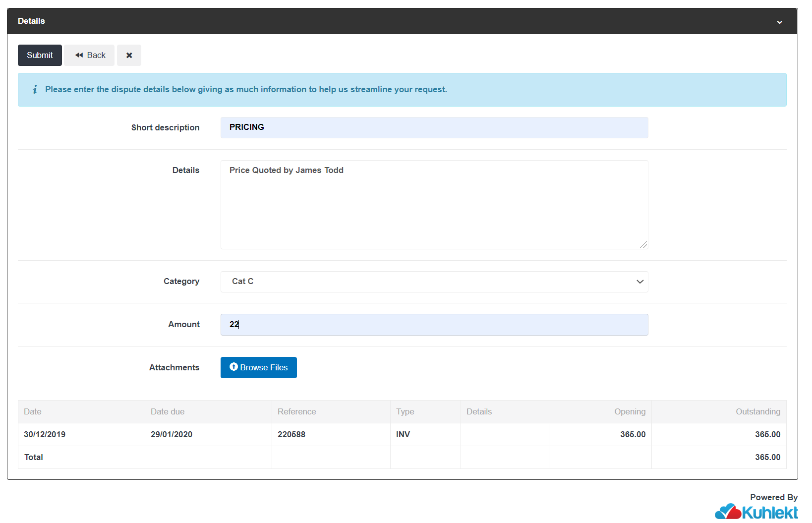The image size is (812, 523).
Task: Click the Submit button
Action: pyautogui.click(x=40, y=55)
